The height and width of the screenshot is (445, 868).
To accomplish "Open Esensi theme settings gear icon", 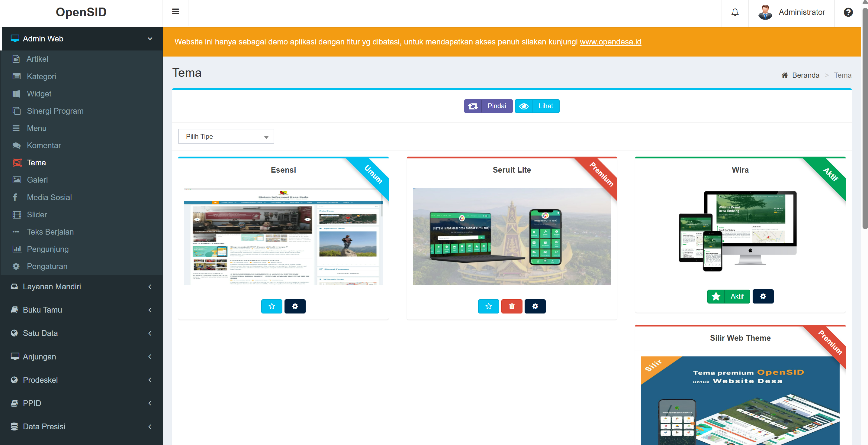I will pyautogui.click(x=295, y=306).
